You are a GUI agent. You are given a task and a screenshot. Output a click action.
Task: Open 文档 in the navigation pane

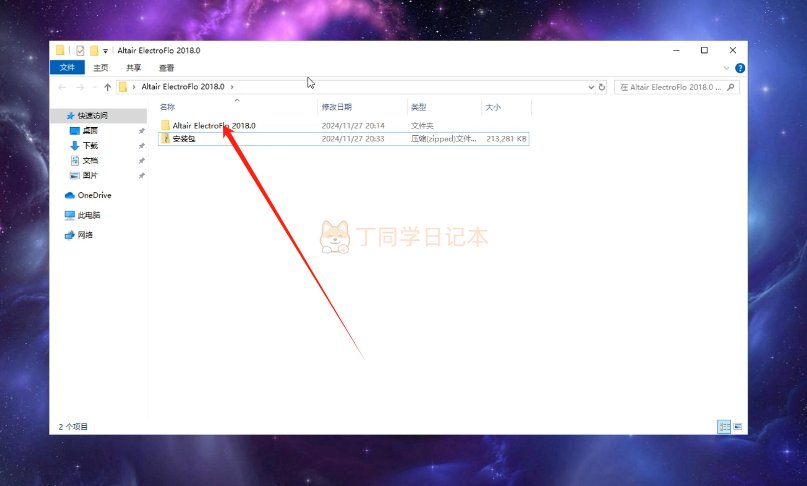pyautogui.click(x=90, y=161)
